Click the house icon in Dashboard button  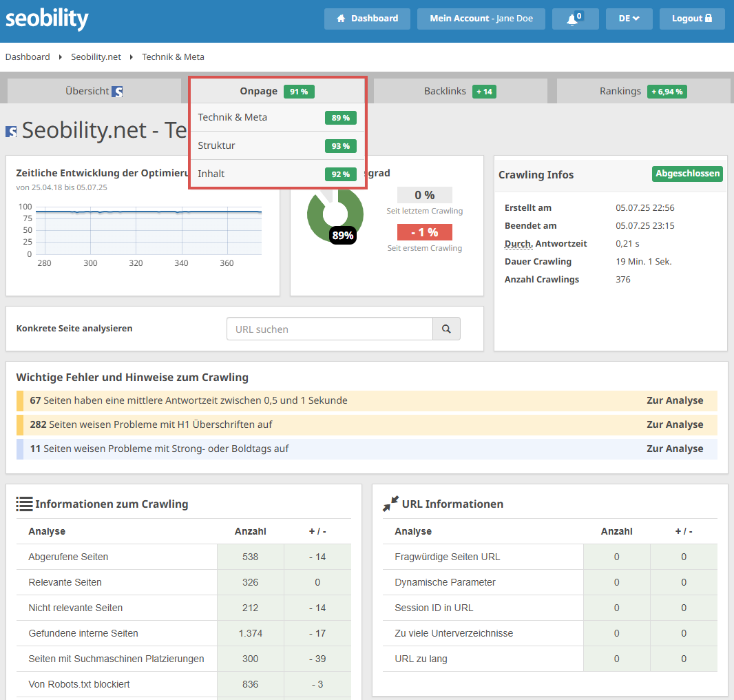point(341,19)
